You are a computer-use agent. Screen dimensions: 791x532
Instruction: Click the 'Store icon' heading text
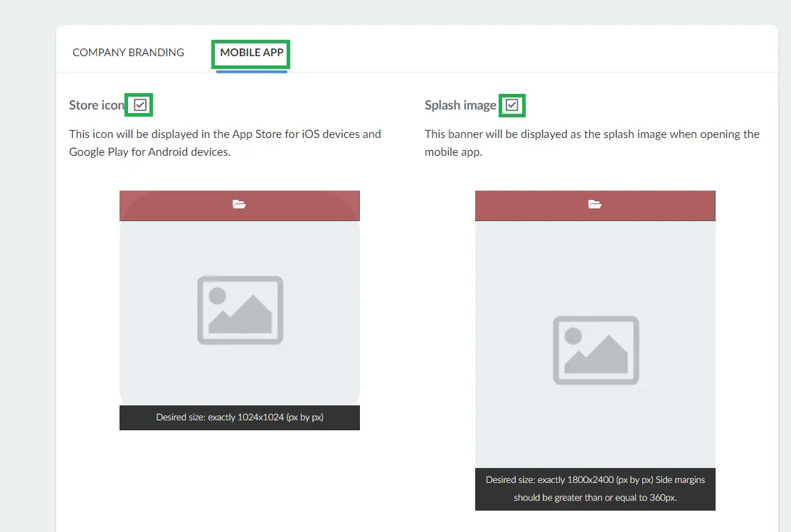(96, 105)
